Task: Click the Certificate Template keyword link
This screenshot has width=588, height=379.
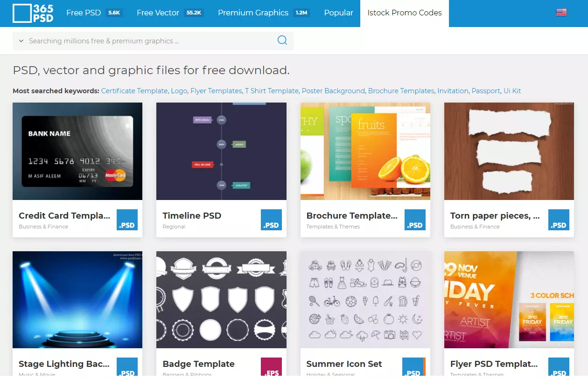Action: click(x=134, y=91)
